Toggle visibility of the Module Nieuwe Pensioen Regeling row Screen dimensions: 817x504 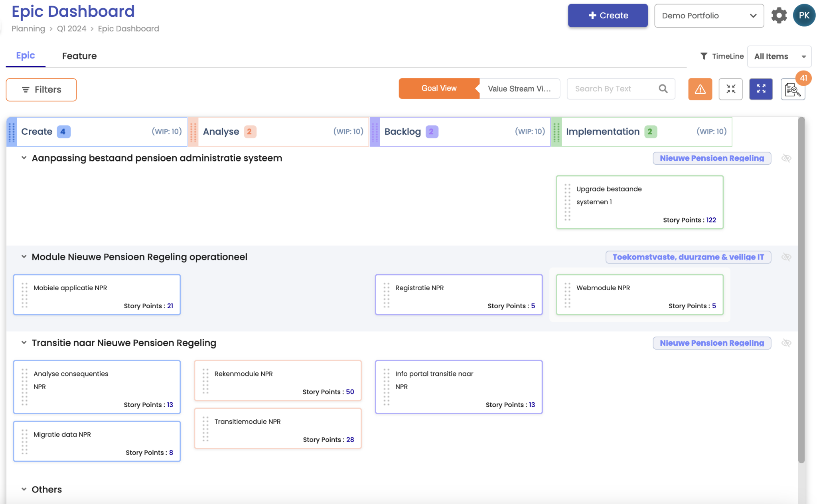[x=786, y=257]
